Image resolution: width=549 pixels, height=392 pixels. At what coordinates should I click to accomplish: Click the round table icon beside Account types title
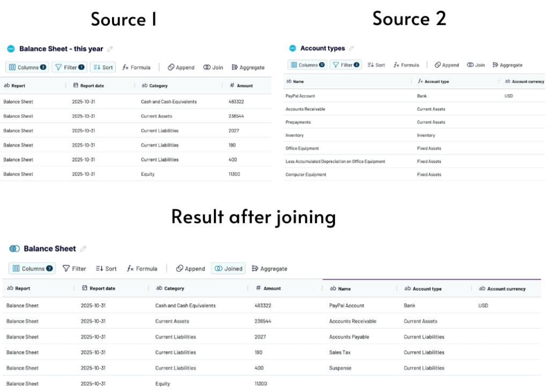(x=293, y=48)
